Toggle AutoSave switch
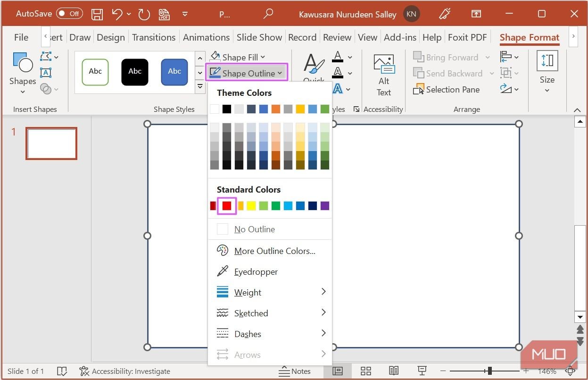 [69, 14]
